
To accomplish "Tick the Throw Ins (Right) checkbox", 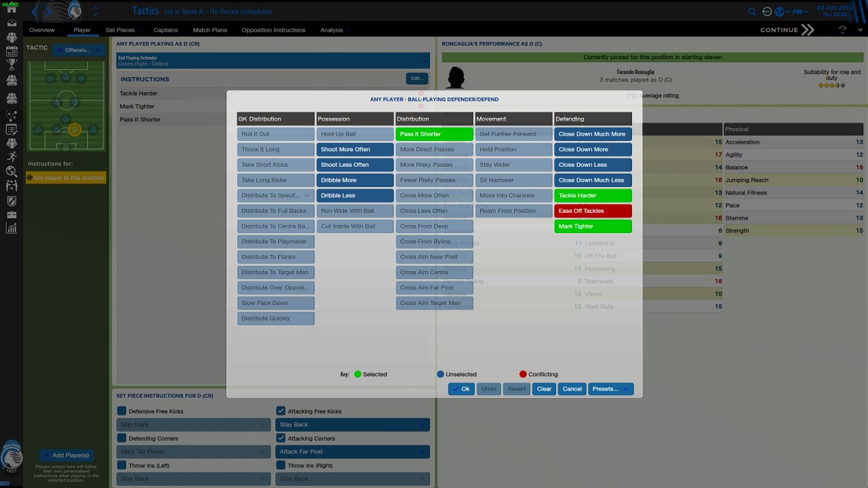I will pos(281,465).
